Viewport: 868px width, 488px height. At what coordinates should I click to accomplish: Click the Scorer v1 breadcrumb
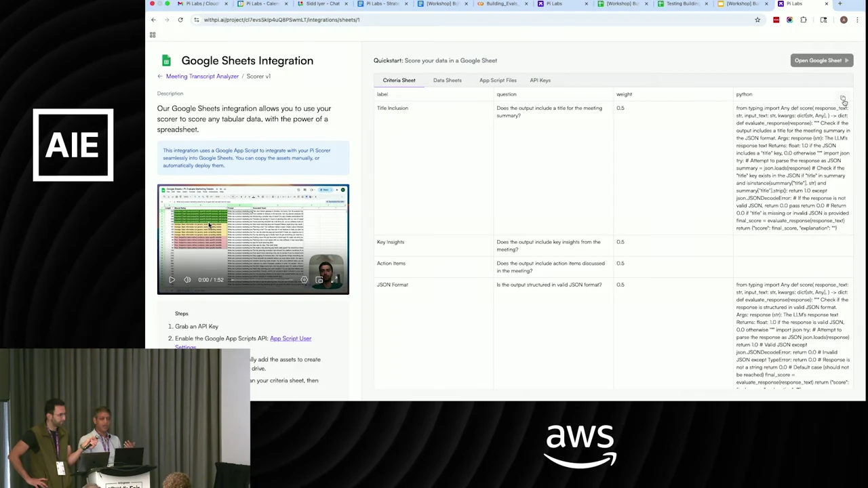pos(258,77)
